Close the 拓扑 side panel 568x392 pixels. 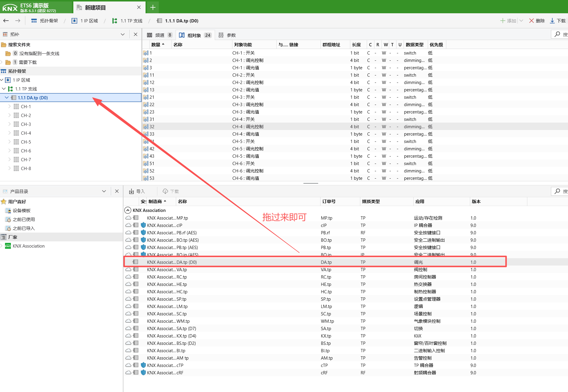tap(136, 34)
